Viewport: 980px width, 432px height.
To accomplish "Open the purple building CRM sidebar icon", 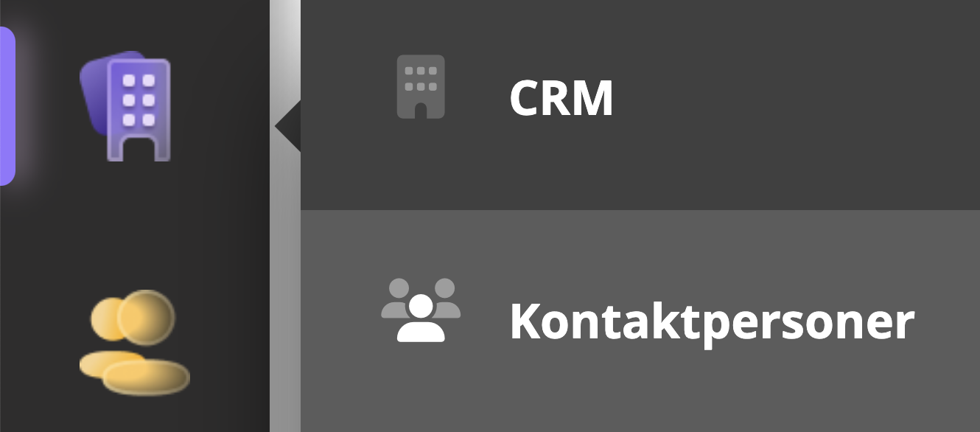I will 126,105.
